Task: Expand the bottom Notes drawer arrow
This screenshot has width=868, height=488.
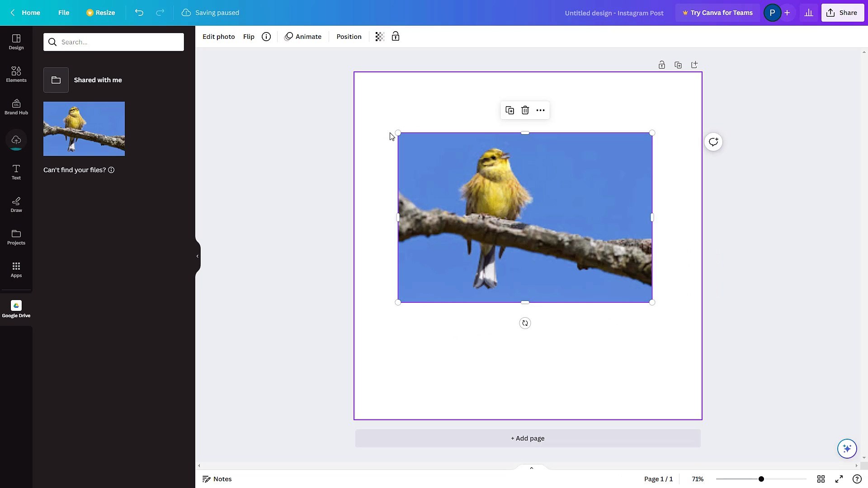Action: click(532, 468)
